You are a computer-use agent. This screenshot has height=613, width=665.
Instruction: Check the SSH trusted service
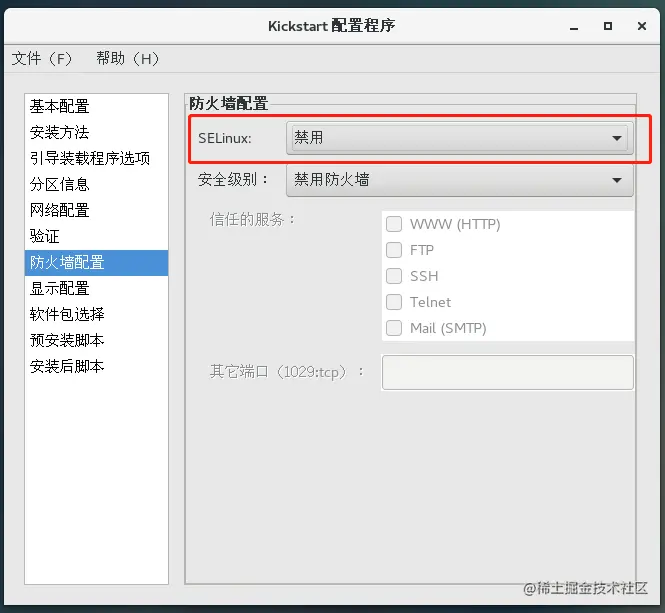click(394, 276)
